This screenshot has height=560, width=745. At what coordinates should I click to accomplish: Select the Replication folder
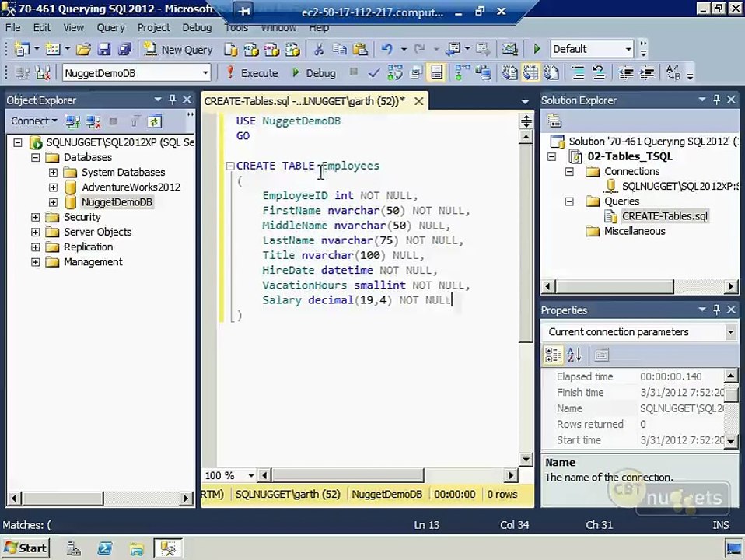tap(89, 247)
